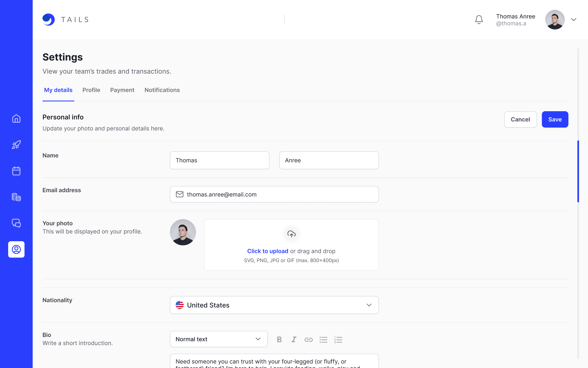The image size is (588, 368).
Task: Open the chat messages sidebar icon
Action: (x=16, y=223)
